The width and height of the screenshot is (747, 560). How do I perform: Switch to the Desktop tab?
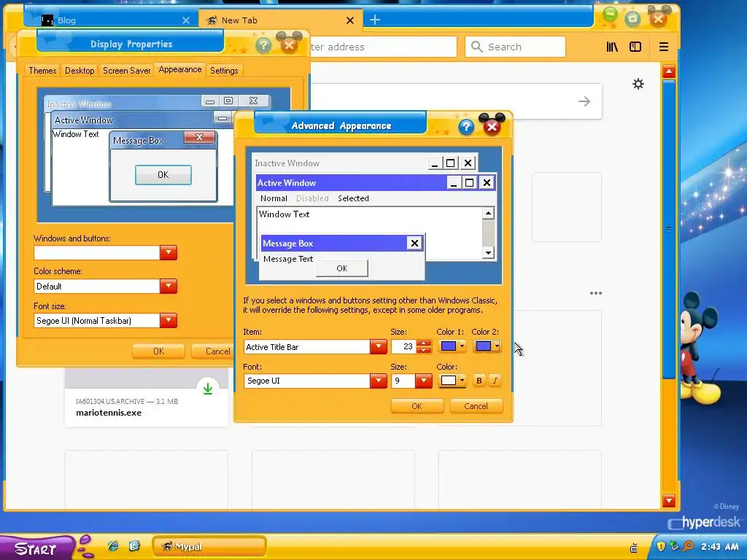click(80, 71)
